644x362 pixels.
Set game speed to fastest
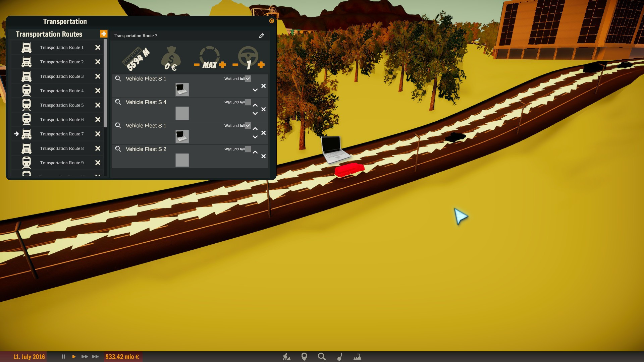(96, 357)
